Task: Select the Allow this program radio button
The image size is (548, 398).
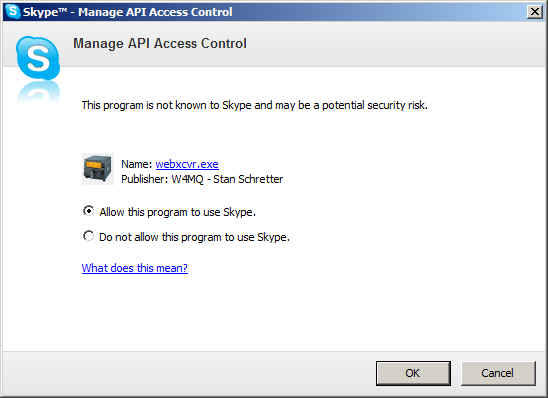Action: [x=88, y=211]
